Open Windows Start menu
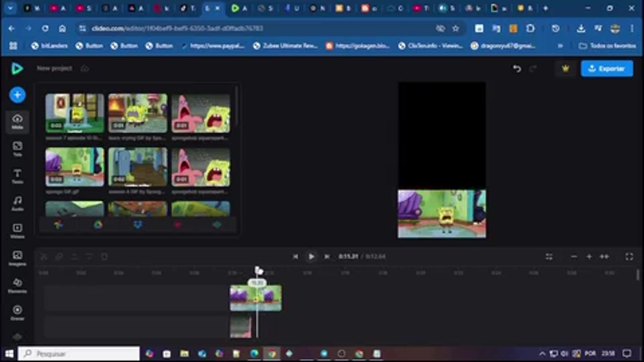Image resolution: width=644 pixels, height=362 pixels. [x=9, y=353]
